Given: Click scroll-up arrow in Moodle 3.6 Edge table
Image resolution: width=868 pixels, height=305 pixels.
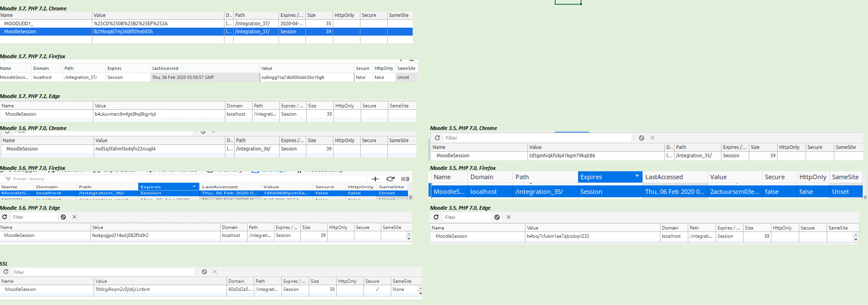Looking at the screenshot, I should [x=409, y=234].
